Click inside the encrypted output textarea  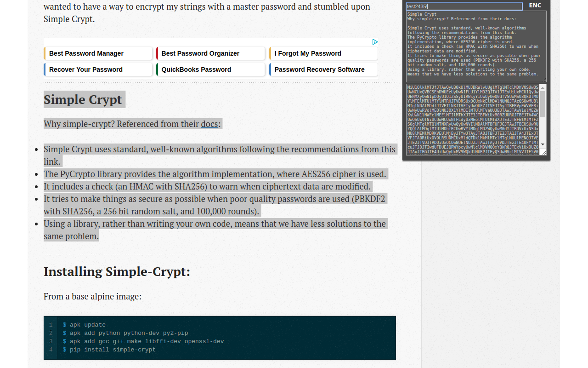click(473, 120)
